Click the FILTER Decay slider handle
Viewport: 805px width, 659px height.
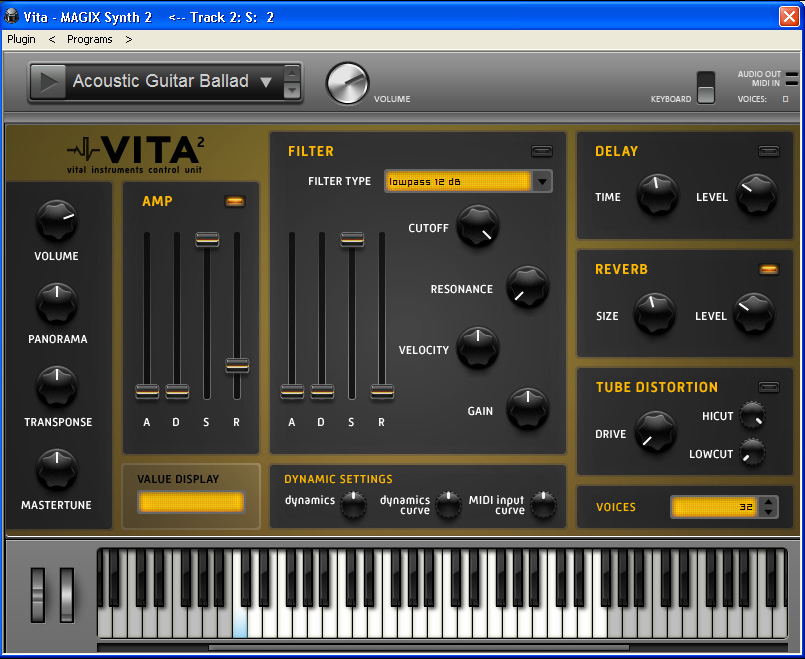[322, 392]
